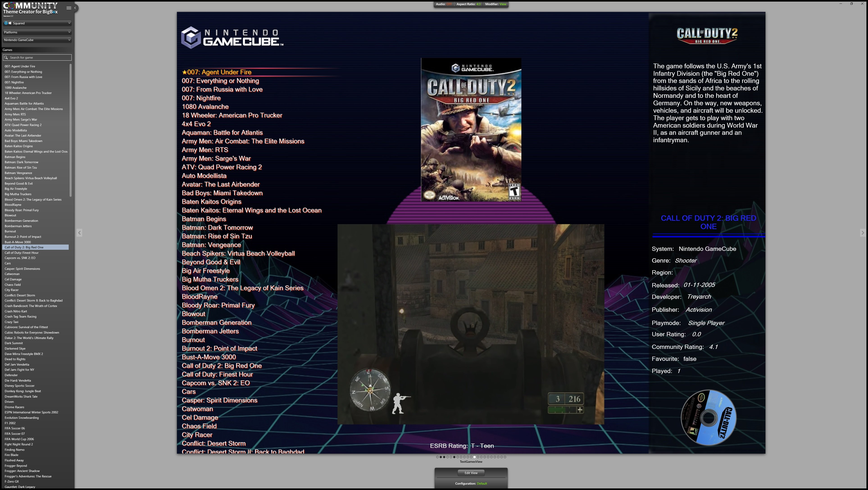
Task: Select F-Zero GX in sidebar list
Action: (x=12, y=482)
